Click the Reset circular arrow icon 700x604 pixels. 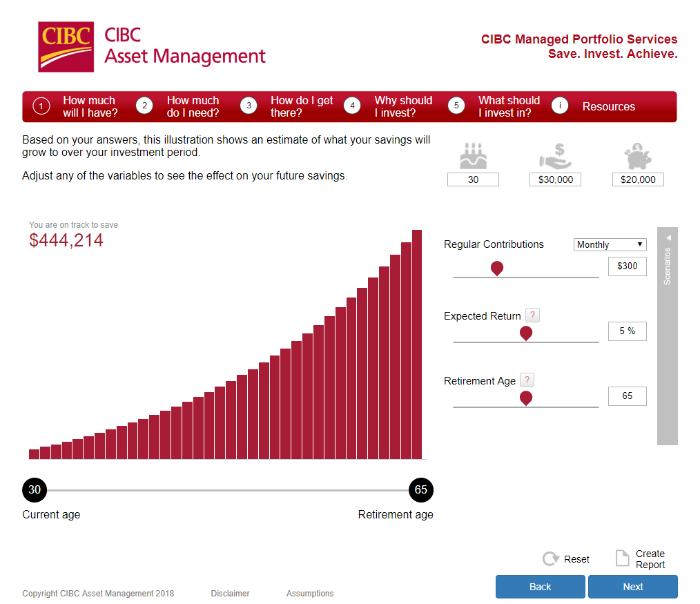[x=550, y=558]
